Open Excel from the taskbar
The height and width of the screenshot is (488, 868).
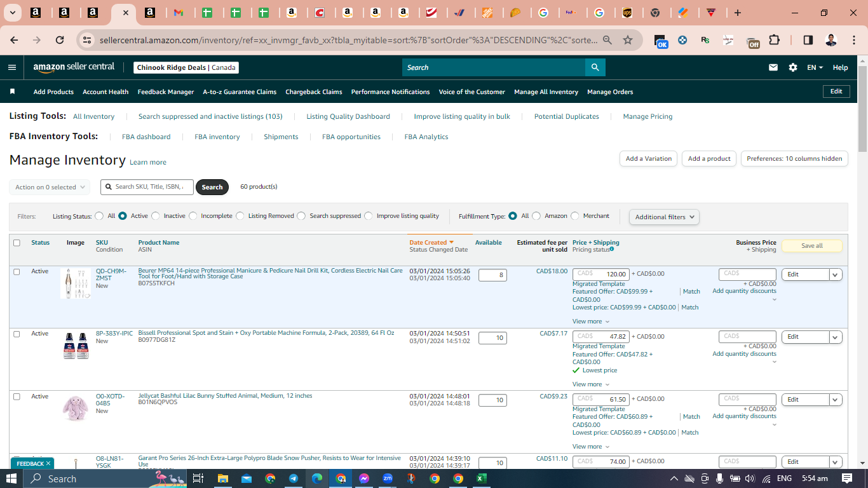[481, 478]
